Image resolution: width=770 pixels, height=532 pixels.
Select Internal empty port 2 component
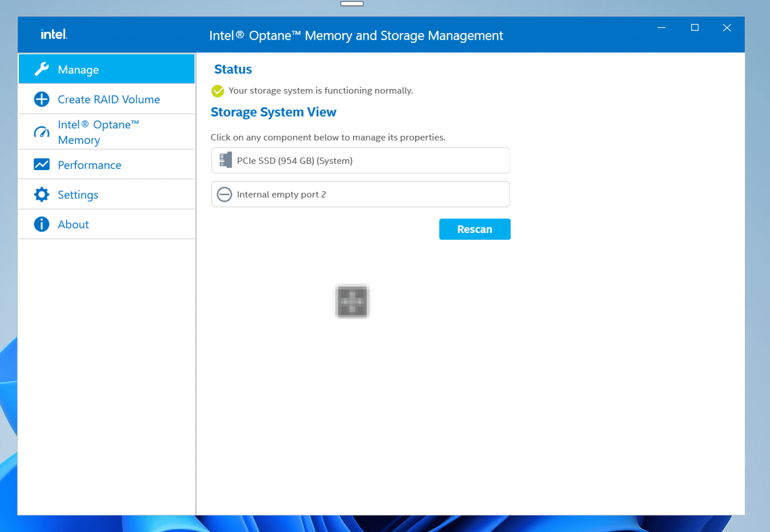(x=361, y=194)
